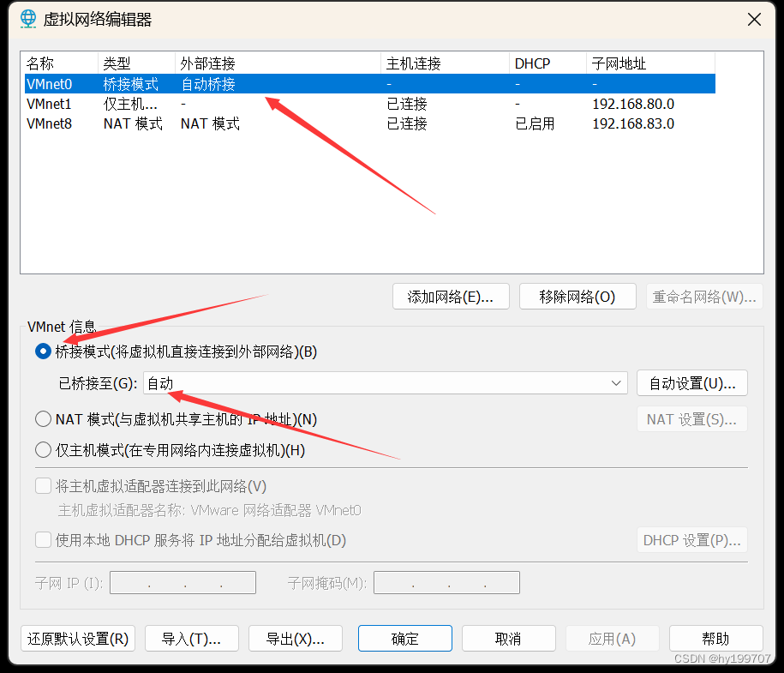Click the DHCP column header
This screenshot has height=673, width=784.
(x=548, y=63)
